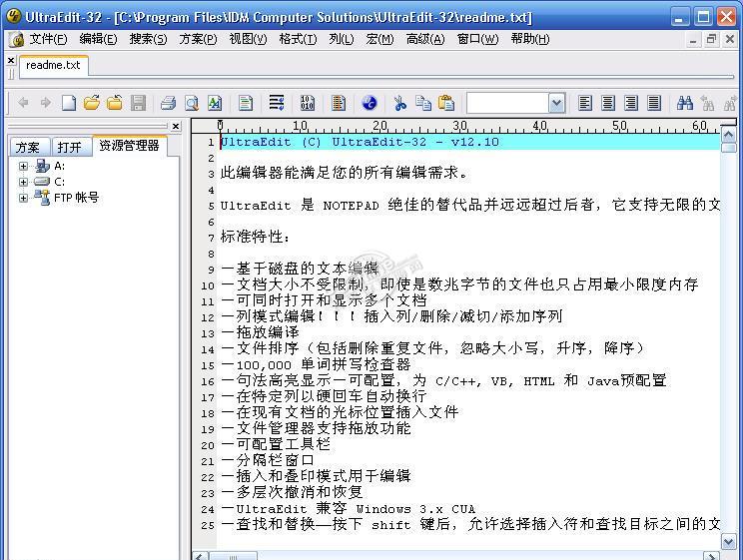Create a new file with toolbar icon
Screen dimensions: 743x560
(69, 103)
